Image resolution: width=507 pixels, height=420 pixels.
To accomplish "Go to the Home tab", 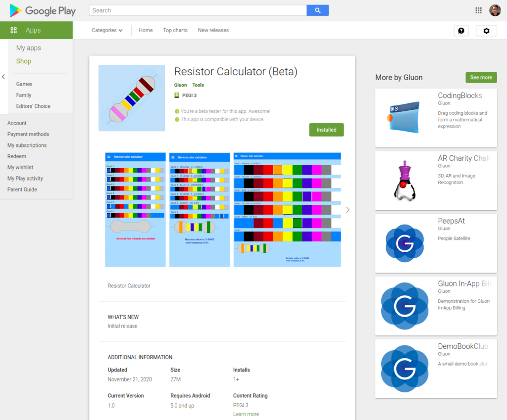I will [146, 30].
